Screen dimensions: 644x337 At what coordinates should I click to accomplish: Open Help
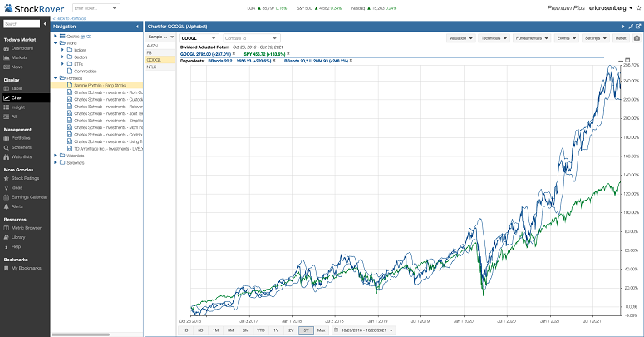(x=12, y=247)
